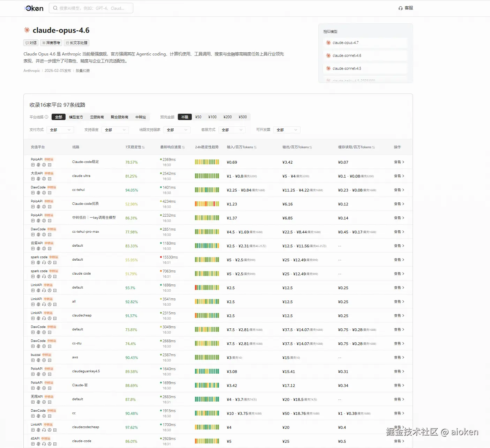The image size is (490, 448).
Task: Sort by 7天稳定性 column arrows
Action: pyautogui.click(x=143, y=147)
